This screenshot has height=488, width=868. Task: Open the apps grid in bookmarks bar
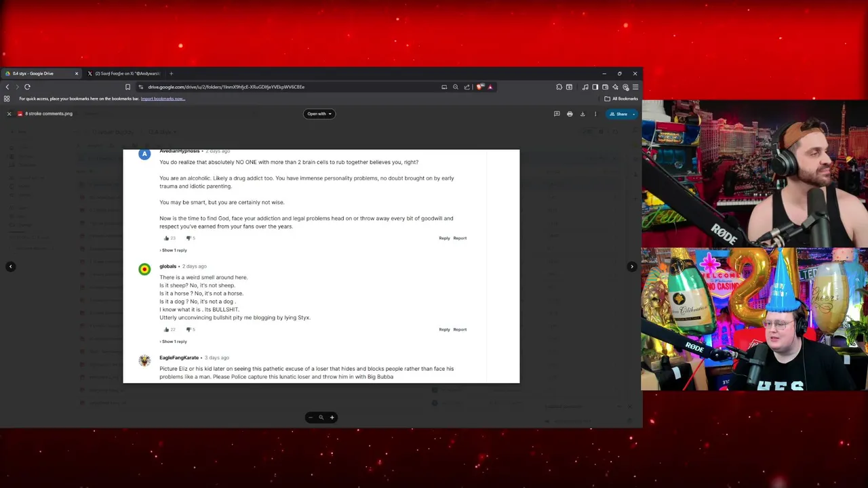click(7, 99)
